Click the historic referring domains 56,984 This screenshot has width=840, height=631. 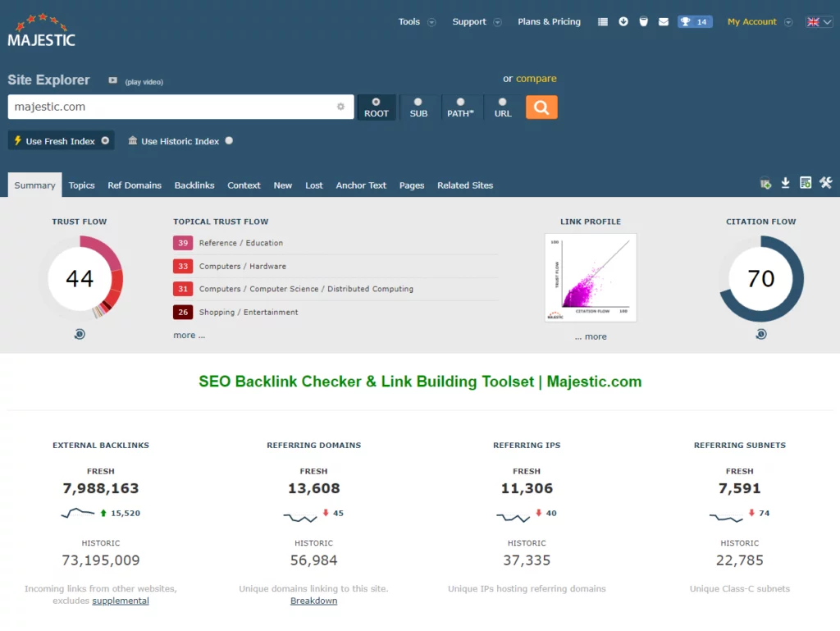tap(314, 560)
